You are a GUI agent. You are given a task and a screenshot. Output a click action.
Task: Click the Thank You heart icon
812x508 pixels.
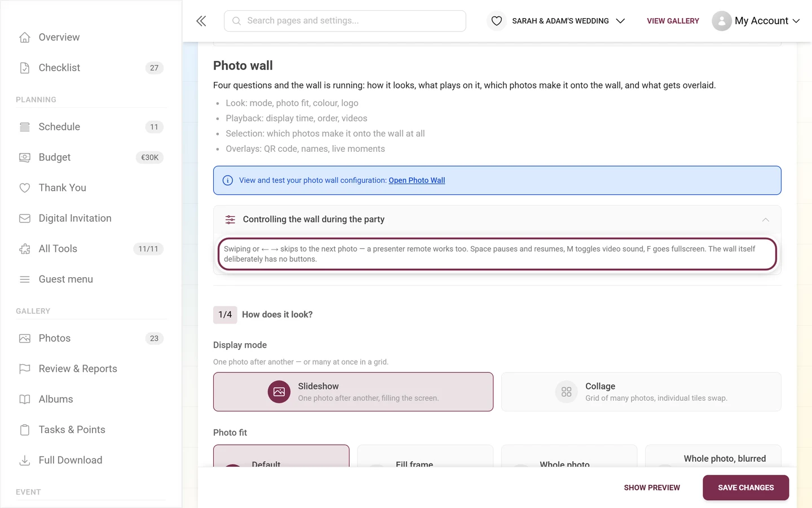[x=25, y=188]
